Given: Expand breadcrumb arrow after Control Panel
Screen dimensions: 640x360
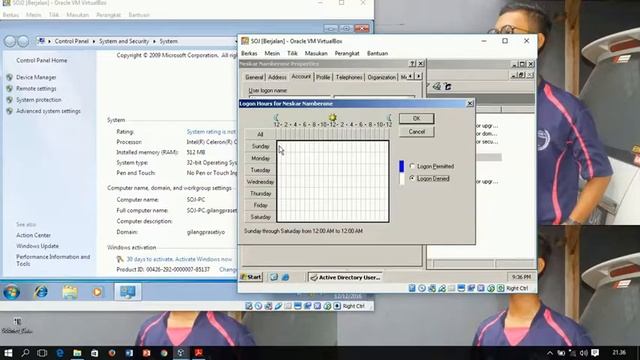Looking at the screenshot, I should (x=93, y=41).
